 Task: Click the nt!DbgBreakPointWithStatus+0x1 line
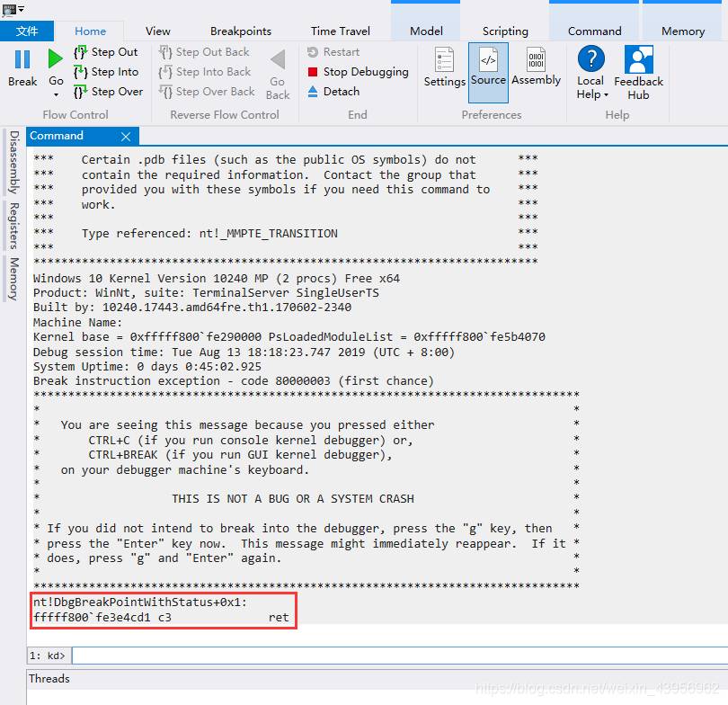click(x=140, y=602)
